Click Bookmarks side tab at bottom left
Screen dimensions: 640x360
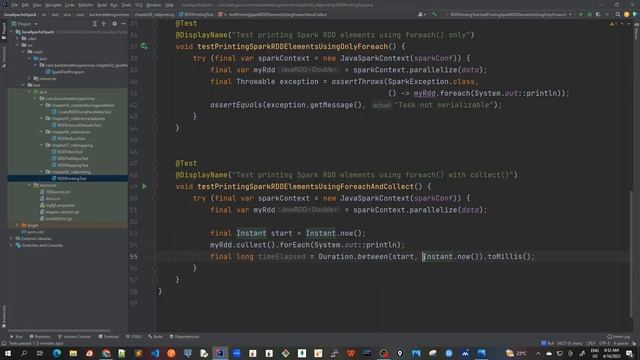click(4, 316)
